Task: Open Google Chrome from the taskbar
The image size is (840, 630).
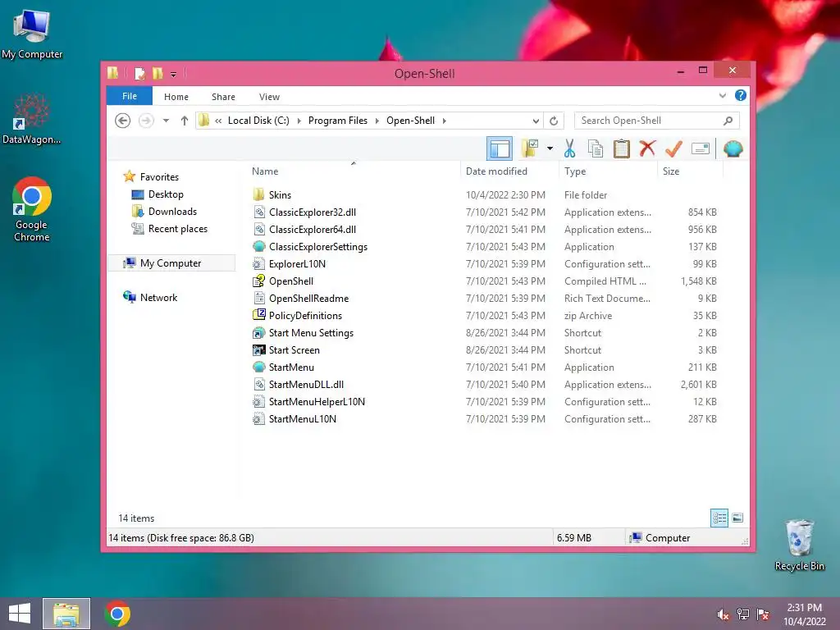Action: pyautogui.click(x=117, y=614)
